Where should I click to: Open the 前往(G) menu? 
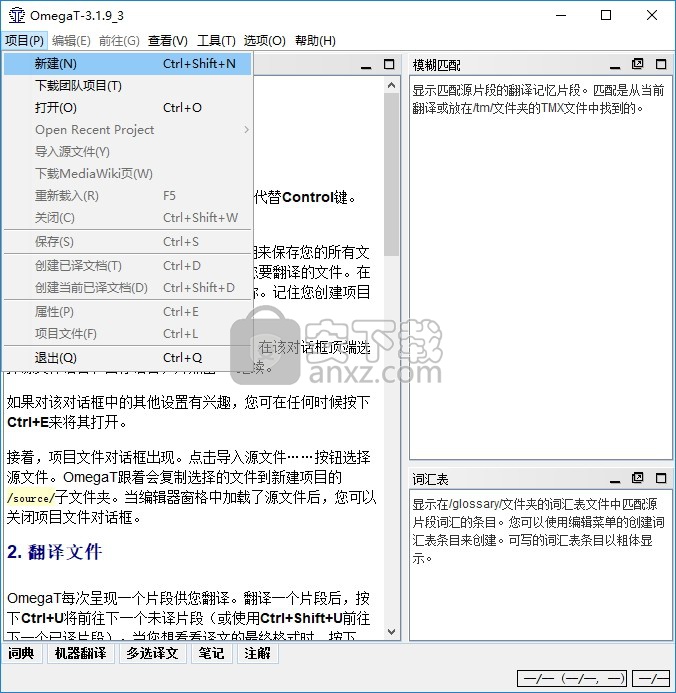point(119,41)
